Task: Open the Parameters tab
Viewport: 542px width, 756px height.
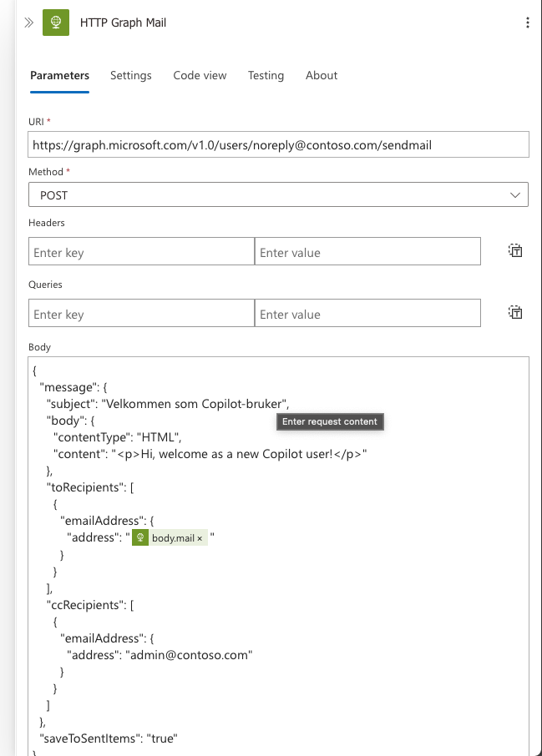Action: [x=59, y=75]
